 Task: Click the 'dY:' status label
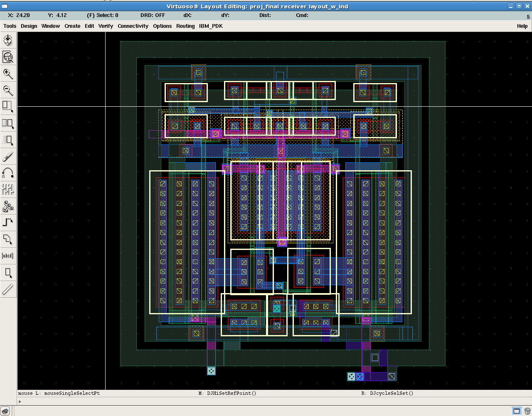[x=225, y=15]
